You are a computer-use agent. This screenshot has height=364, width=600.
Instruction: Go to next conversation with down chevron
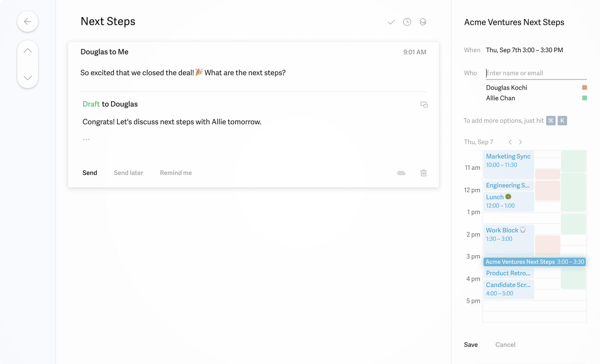coord(28,78)
